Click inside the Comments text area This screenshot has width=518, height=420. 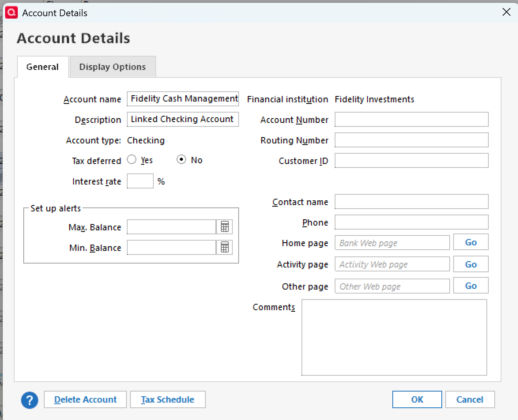click(x=394, y=337)
